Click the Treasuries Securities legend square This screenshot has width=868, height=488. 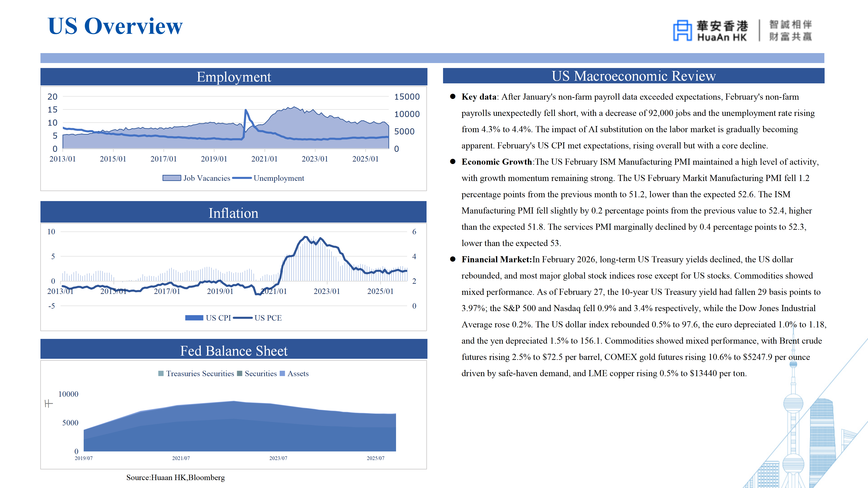(161, 373)
